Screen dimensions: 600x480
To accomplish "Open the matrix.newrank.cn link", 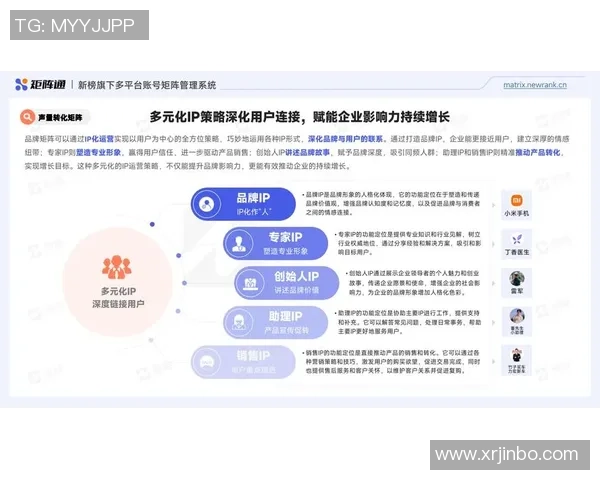I will pos(535,85).
